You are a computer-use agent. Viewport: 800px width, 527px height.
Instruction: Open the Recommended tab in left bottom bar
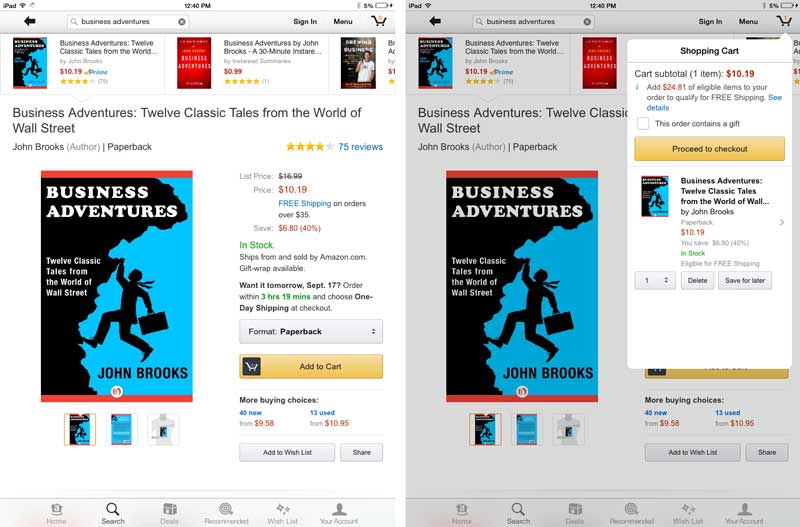click(226, 513)
